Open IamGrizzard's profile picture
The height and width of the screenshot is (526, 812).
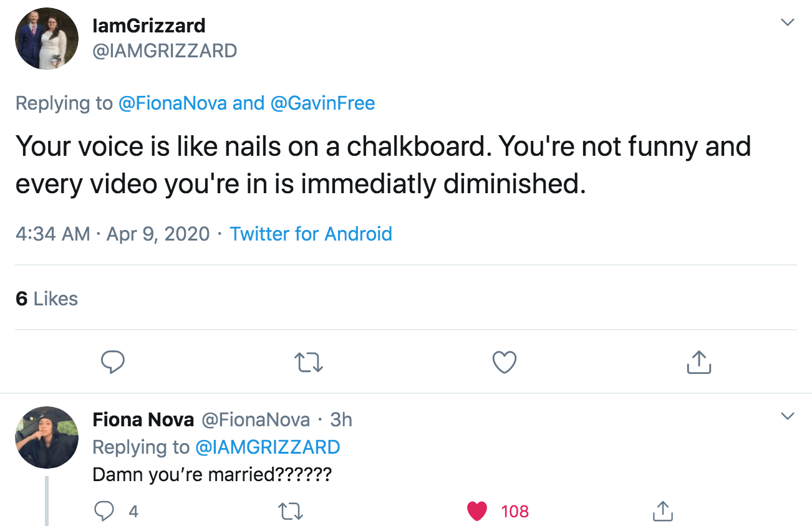(x=47, y=39)
